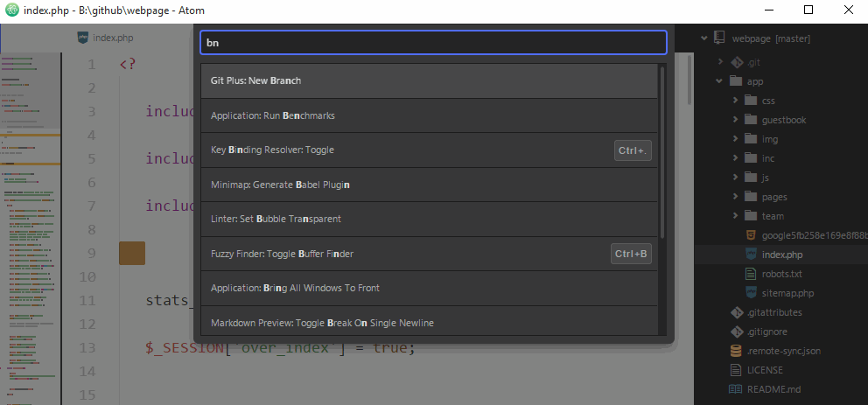The height and width of the screenshot is (405, 868).
Task: Collapse the webpage project root
Action: tap(704, 38)
